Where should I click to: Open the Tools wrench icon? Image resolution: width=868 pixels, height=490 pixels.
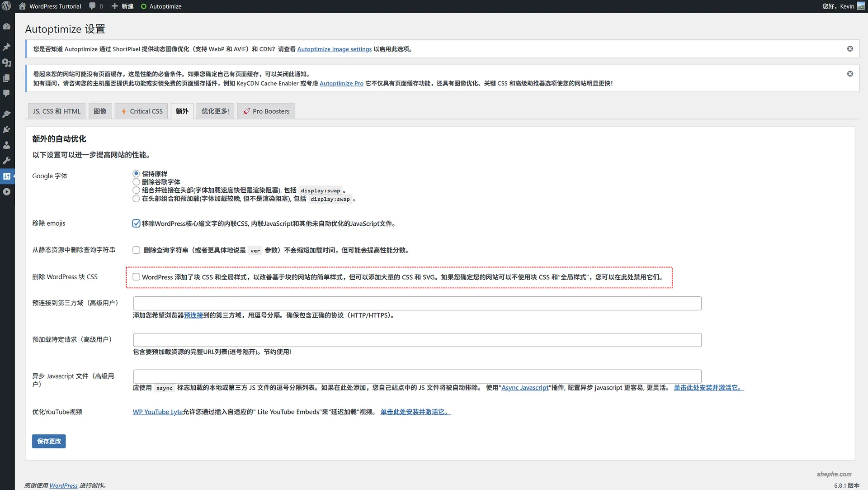(x=7, y=160)
